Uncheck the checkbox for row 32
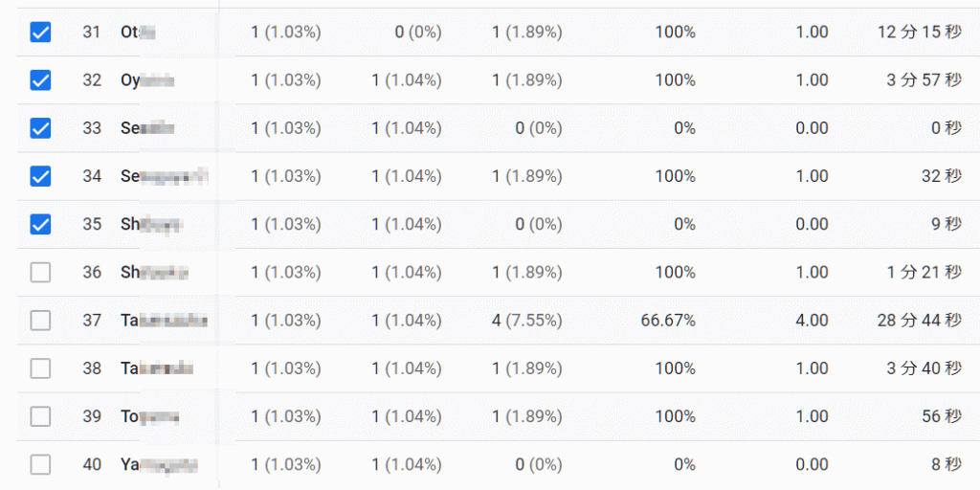Image resolution: width=980 pixels, height=490 pixels. [x=40, y=80]
